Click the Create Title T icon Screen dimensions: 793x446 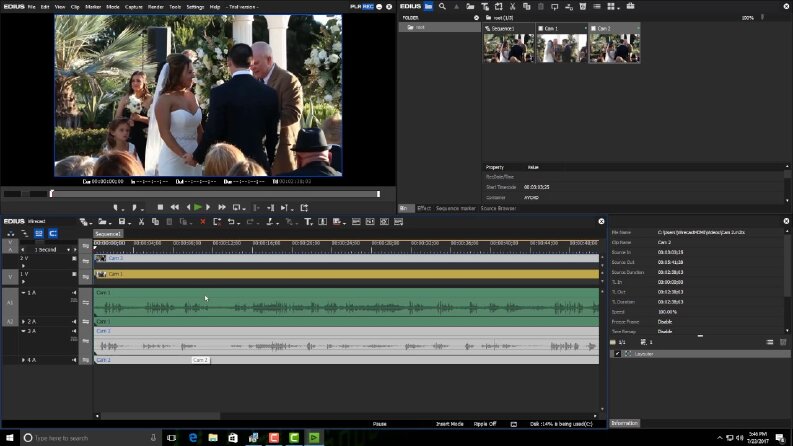(x=307, y=221)
